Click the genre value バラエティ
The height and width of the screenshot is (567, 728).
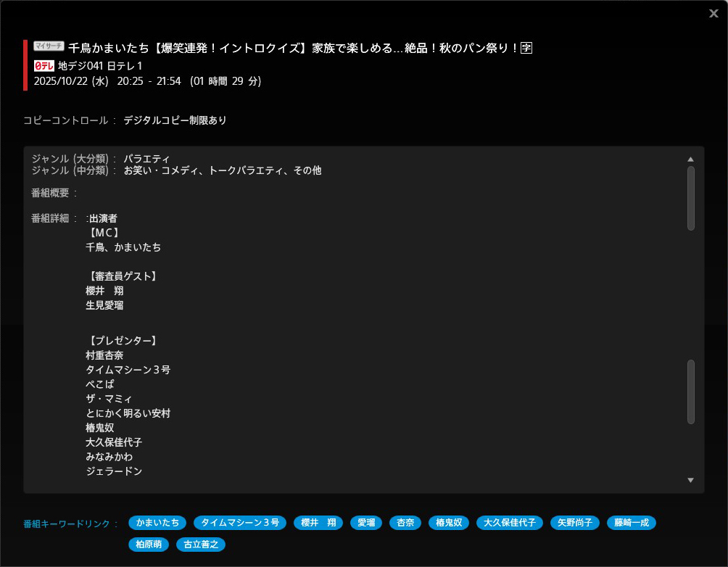point(146,159)
